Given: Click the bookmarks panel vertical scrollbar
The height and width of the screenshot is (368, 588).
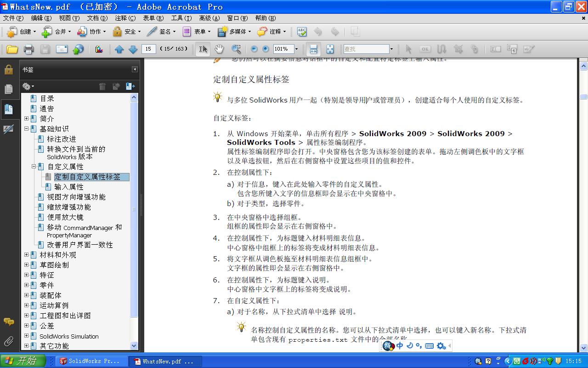Looking at the screenshot, I should click(134, 221).
